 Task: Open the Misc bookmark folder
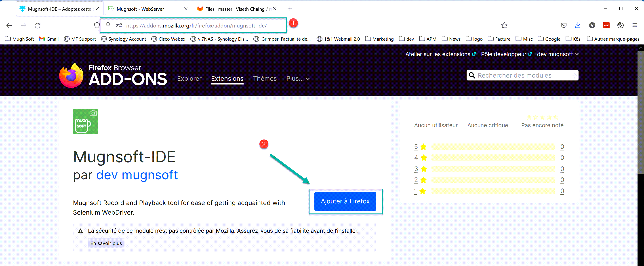click(524, 39)
